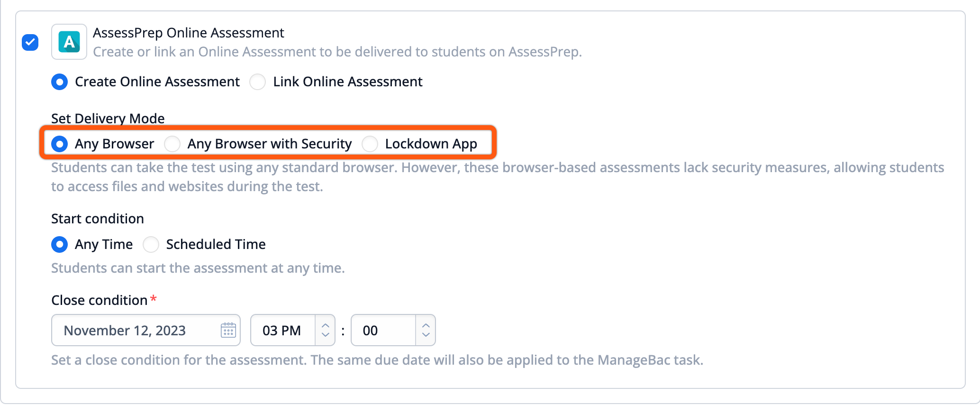Viewport: 980px width, 405px height.
Task: Increase the hour with the up arrow
Action: click(326, 326)
